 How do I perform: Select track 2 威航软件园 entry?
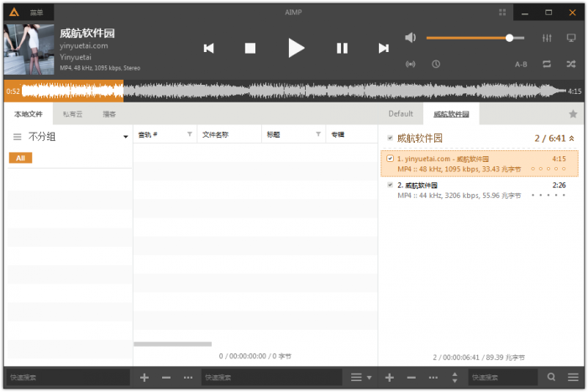click(480, 190)
